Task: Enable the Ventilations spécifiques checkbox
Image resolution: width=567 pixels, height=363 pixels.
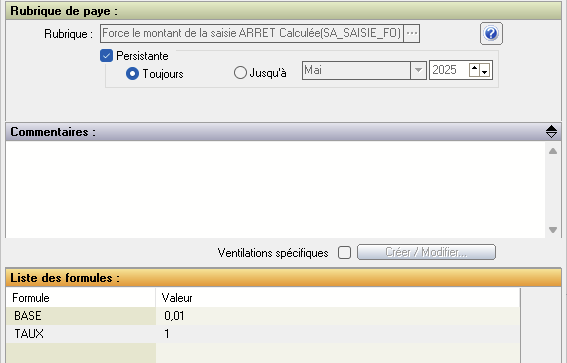Action: 344,252
